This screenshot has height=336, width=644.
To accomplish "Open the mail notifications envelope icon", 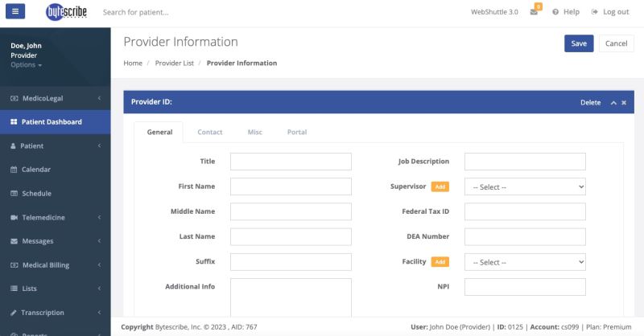I will click(534, 12).
